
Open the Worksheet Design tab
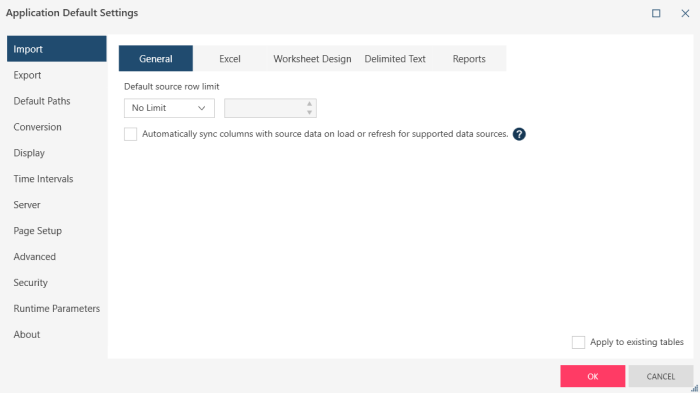coord(312,59)
